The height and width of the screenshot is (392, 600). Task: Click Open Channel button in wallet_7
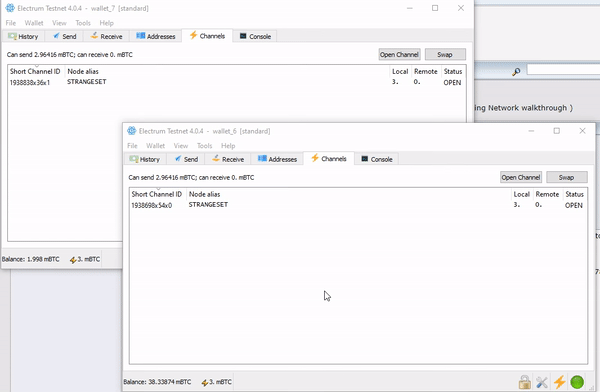[x=399, y=54]
